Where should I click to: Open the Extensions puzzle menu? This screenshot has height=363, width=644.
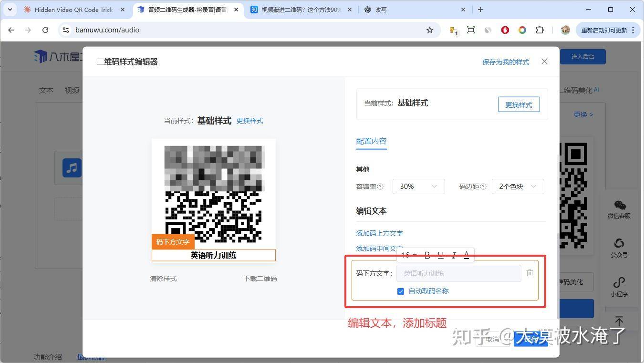540,30
